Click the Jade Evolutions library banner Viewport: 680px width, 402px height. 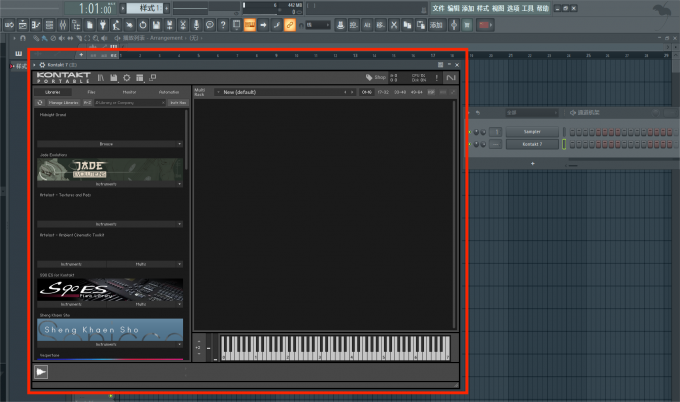click(110, 170)
